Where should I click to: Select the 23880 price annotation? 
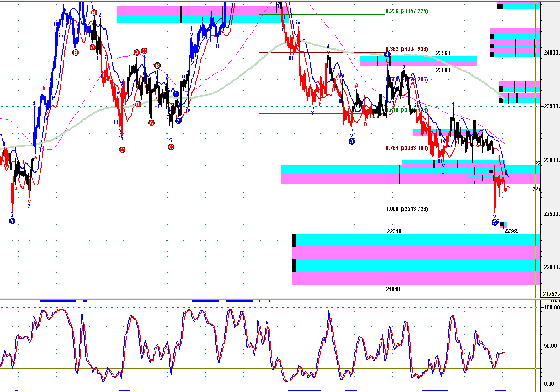[x=443, y=70]
